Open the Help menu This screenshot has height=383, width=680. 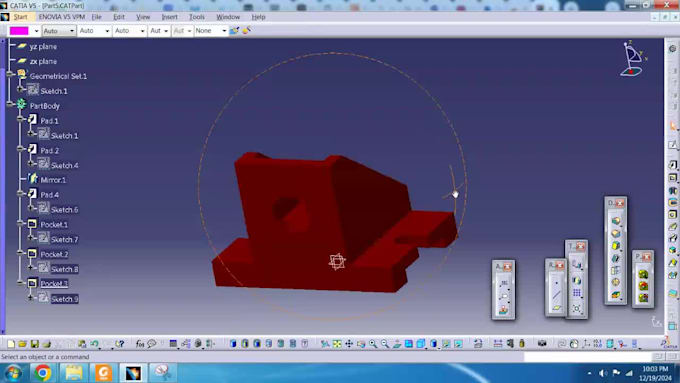[258, 17]
